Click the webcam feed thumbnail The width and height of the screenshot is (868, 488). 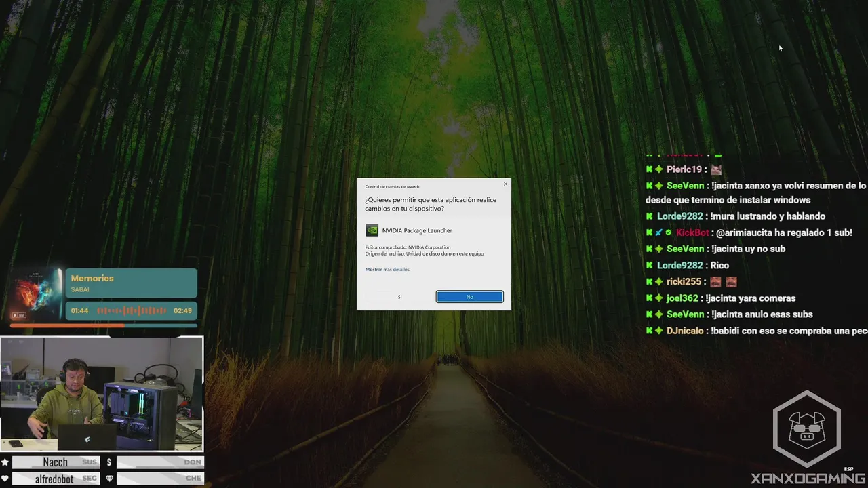tap(102, 394)
